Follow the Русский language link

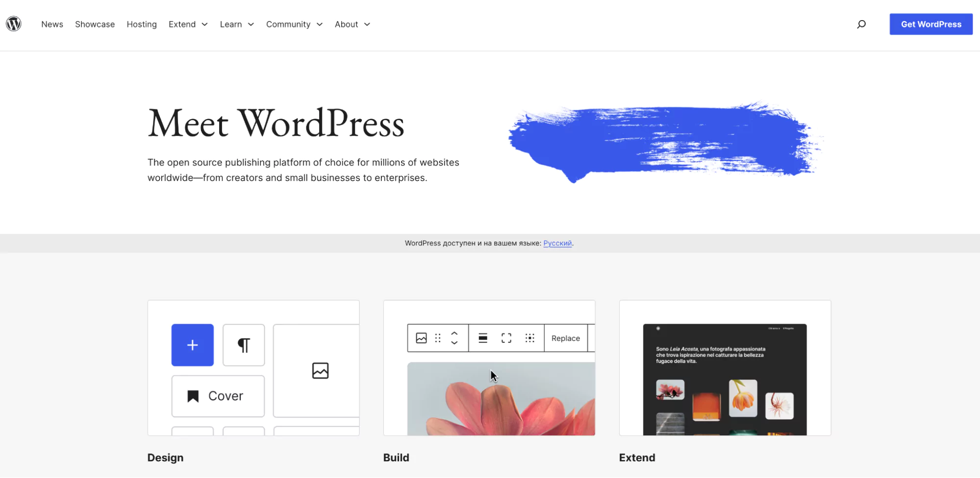(x=557, y=243)
